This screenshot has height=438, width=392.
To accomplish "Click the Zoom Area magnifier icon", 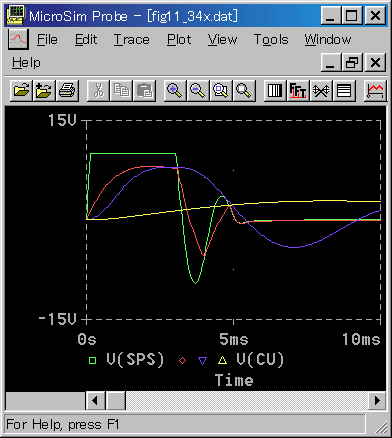I will (x=221, y=90).
